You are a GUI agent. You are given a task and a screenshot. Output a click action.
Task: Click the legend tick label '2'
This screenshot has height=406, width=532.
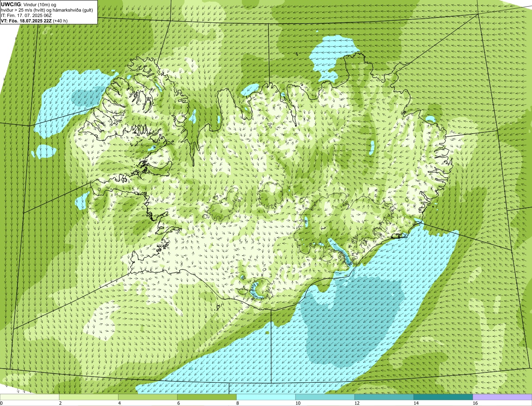[60, 403]
